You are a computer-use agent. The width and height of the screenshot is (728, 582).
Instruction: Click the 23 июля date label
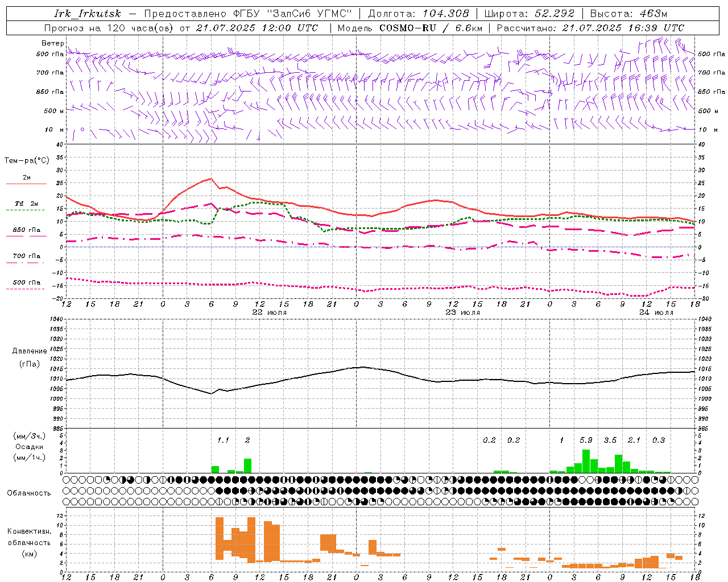coord(463,313)
